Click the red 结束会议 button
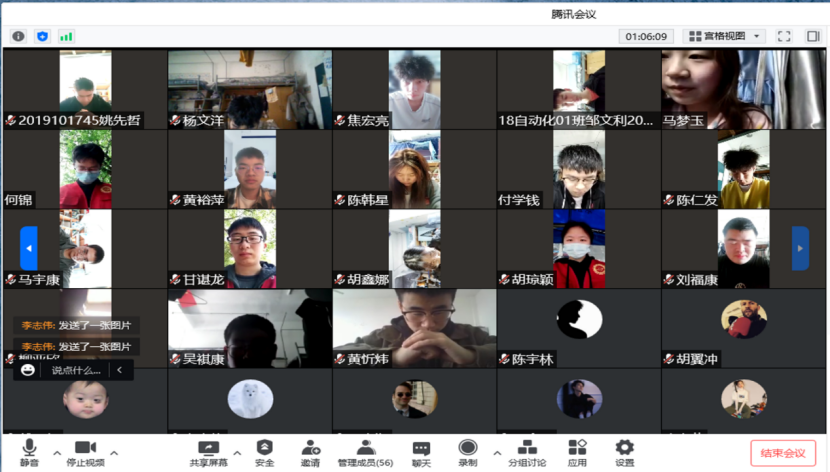The width and height of the screenshot is (830, 472). (x=782, y=453)
